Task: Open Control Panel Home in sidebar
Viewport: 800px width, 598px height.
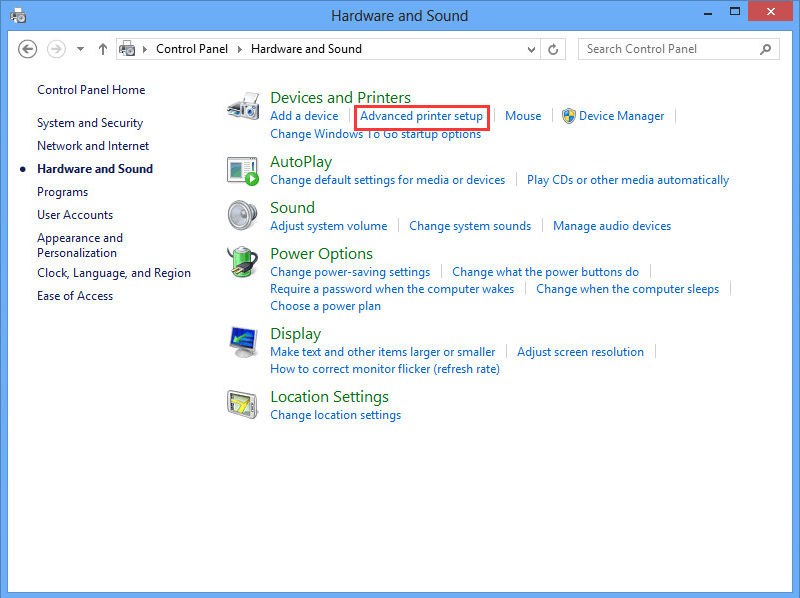Action: click(91, 90)
